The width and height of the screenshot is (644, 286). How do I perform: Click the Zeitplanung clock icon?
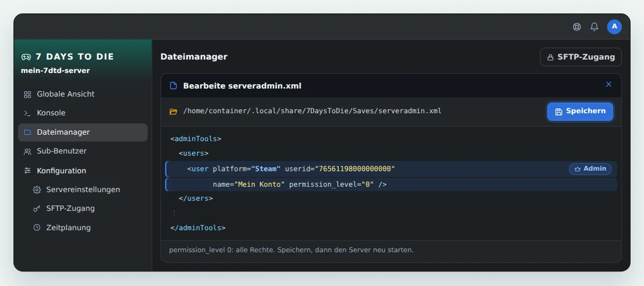(37, 228)
